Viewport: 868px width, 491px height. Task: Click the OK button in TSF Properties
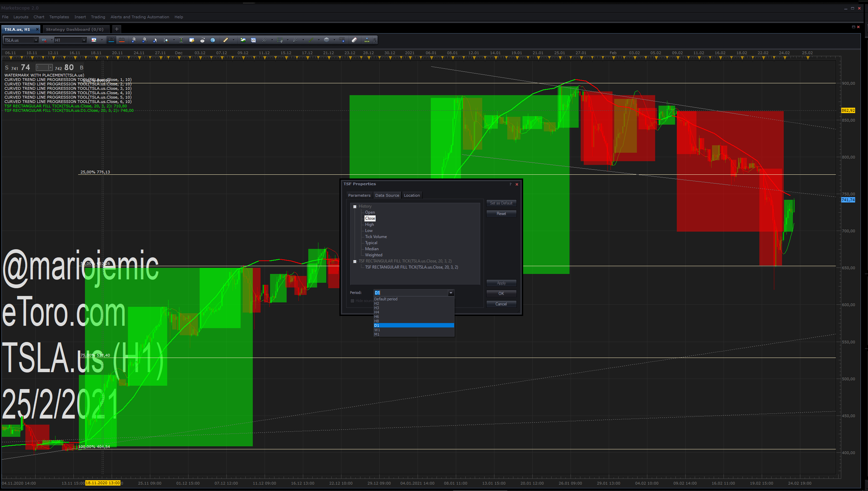pos(501,294)
